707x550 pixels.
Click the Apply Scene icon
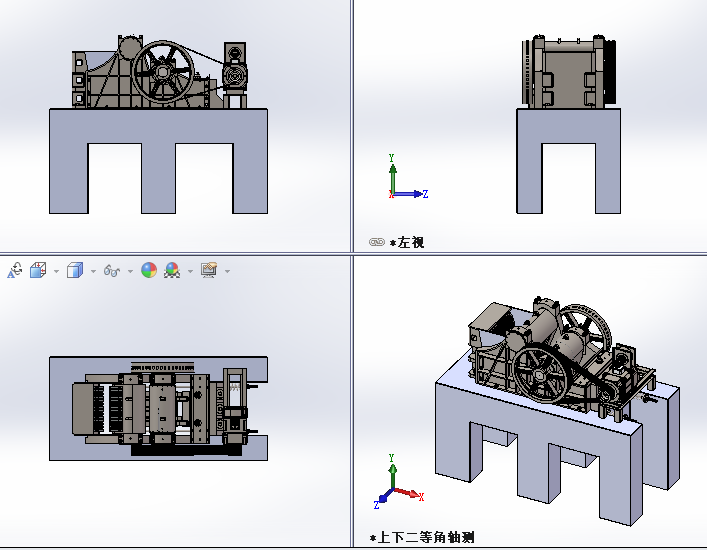(x=172, y=271)
